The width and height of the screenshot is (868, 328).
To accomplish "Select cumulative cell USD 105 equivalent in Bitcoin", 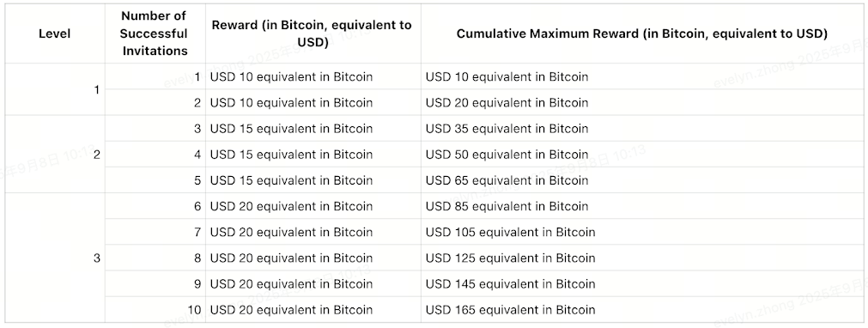I will [642, 232].
